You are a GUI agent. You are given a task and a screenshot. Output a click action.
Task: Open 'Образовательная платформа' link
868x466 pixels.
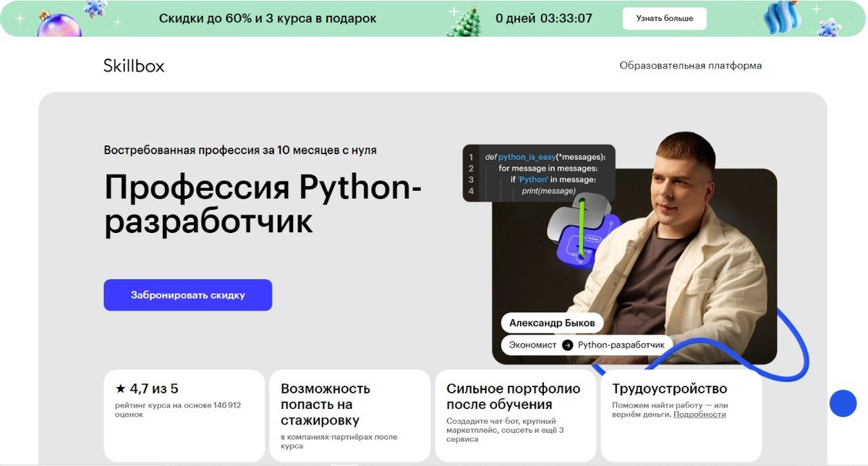[690, 66]
